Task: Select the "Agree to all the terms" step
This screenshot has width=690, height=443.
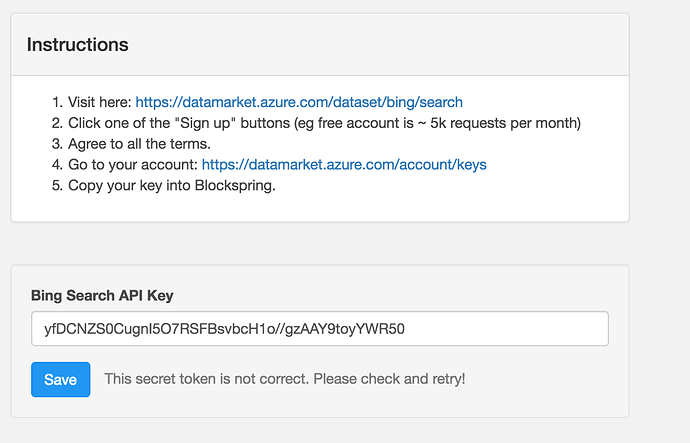Action: pos(139,144)
